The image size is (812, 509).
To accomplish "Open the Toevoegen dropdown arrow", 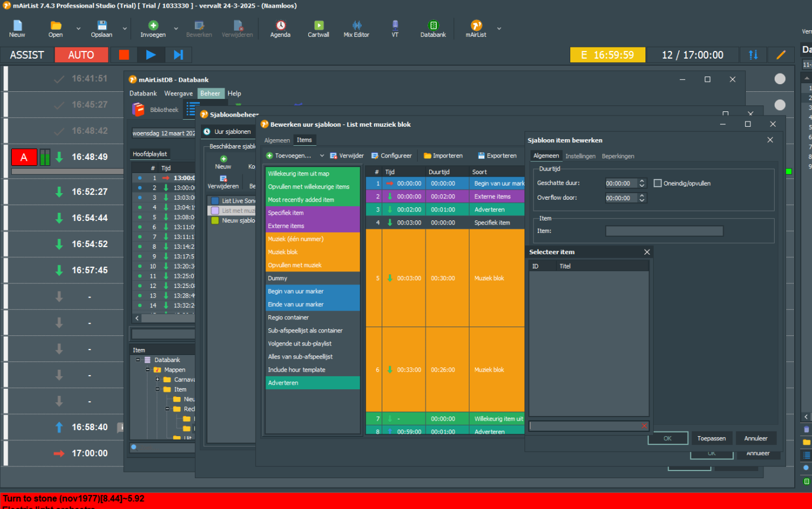I will [x=322, y=156].
